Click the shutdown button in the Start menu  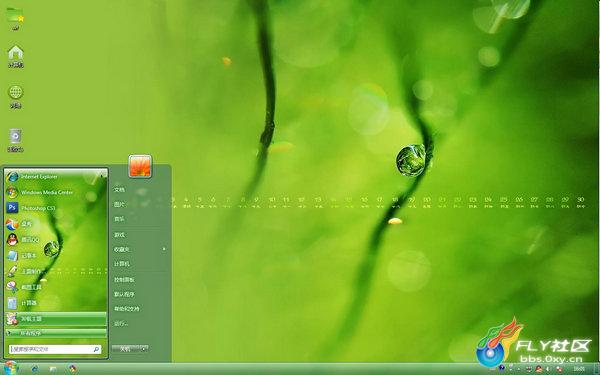click(126, 349)
